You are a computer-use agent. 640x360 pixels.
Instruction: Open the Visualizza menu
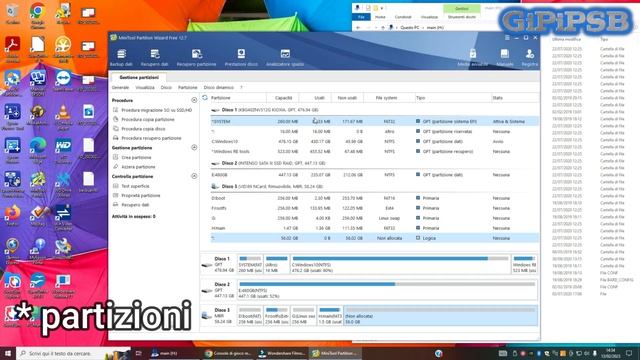pyautogui.click(x=145, y=88)
